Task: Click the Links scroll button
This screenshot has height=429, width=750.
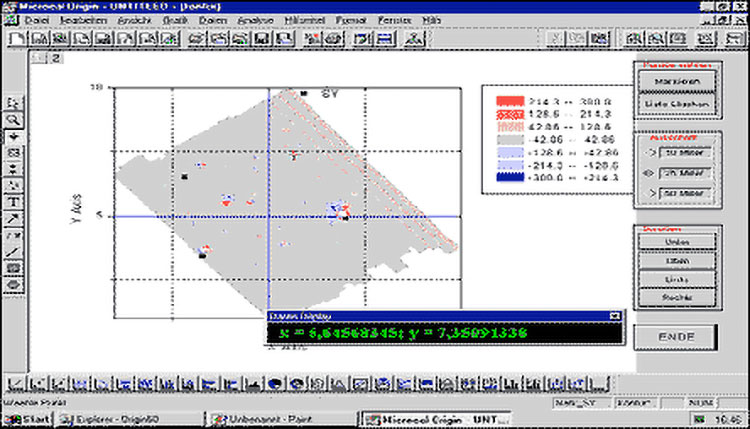Action: click(x=677, y=279)
